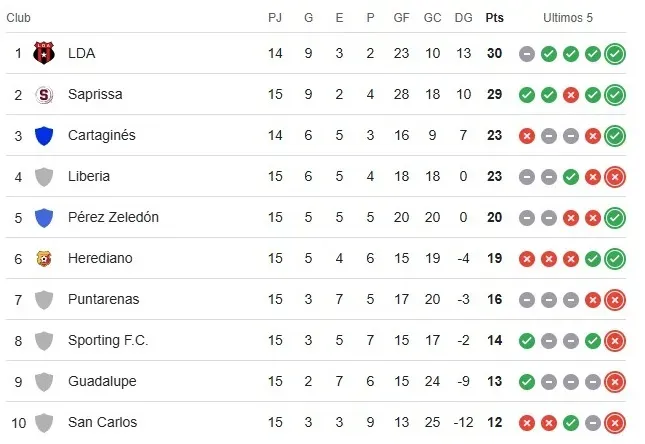Open the Cartaginés team link
Image resolution: width=645 pixels, height=444 pixels.
coord(101,136)
